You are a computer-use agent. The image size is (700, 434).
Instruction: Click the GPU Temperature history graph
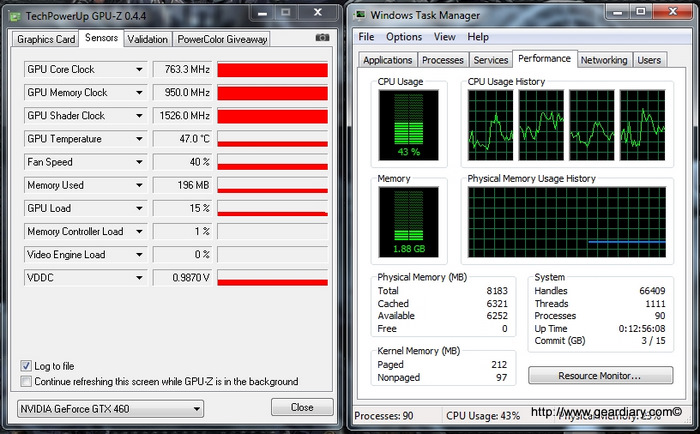tap(272, 139)
